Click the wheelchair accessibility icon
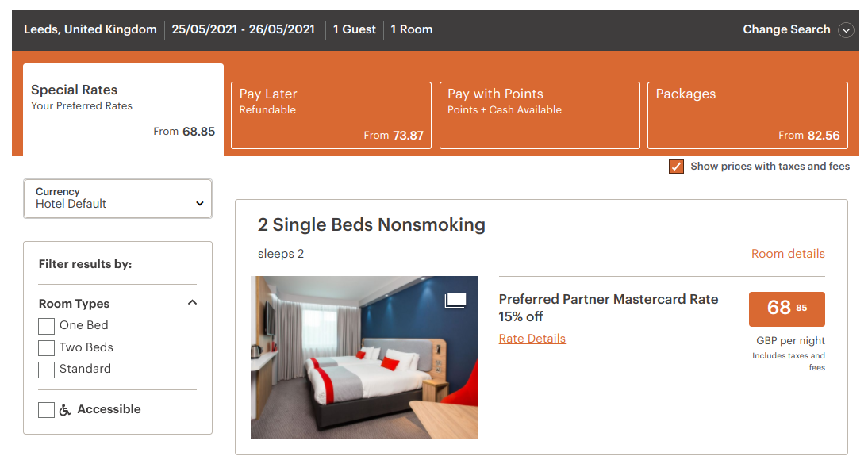The width and height of the screenshot is (868, 460). pos(65,410)
